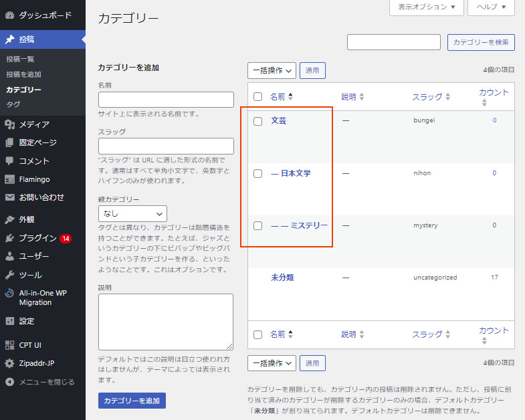The image size is (525, 420).
Task: Click the wrench icon for ツール
Action: click(9, 275)
